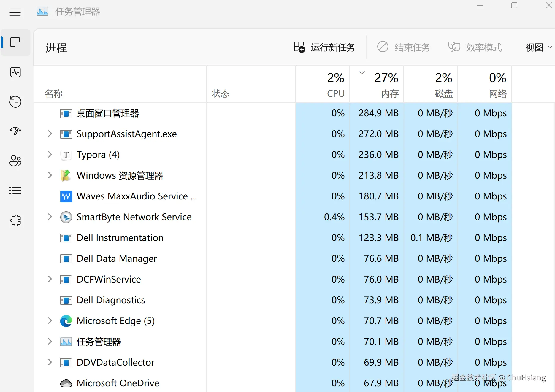Click the Typora process icon
The image size is (555, 392).
66,155
